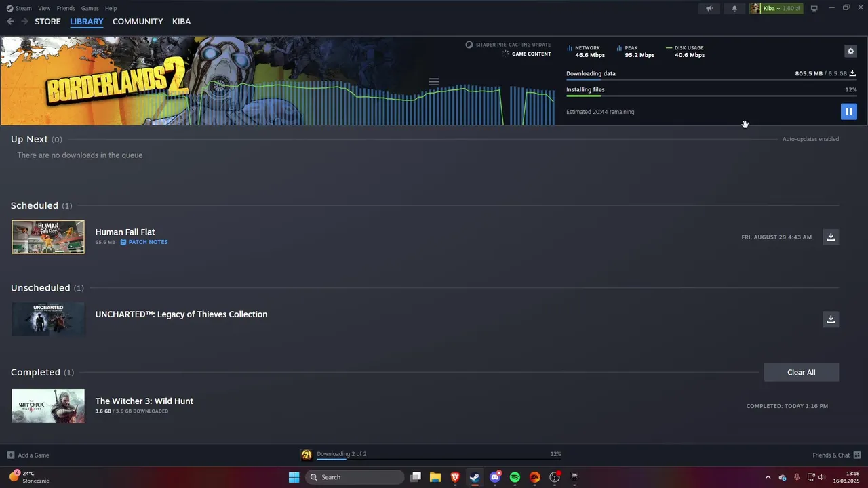
Task: Open Friends & Chat icon
Action: pos(857,455)
